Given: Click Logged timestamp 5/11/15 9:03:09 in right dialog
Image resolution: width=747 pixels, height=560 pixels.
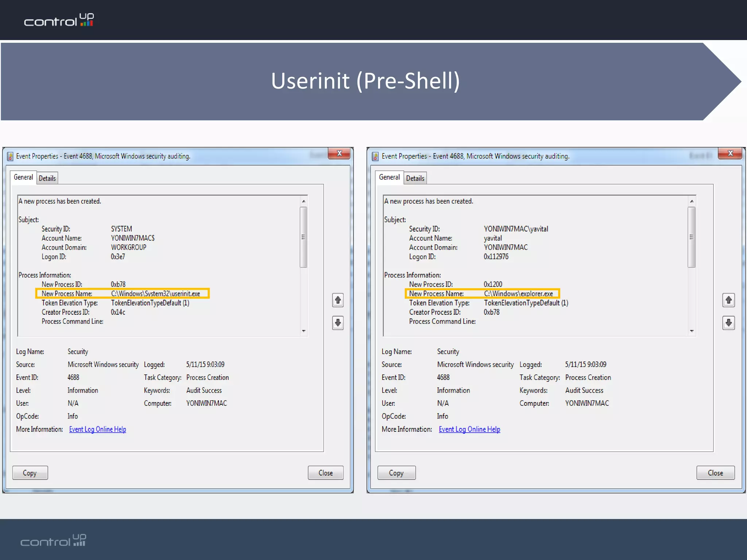Looking at the screenshot, I should (x=586, y=365).
